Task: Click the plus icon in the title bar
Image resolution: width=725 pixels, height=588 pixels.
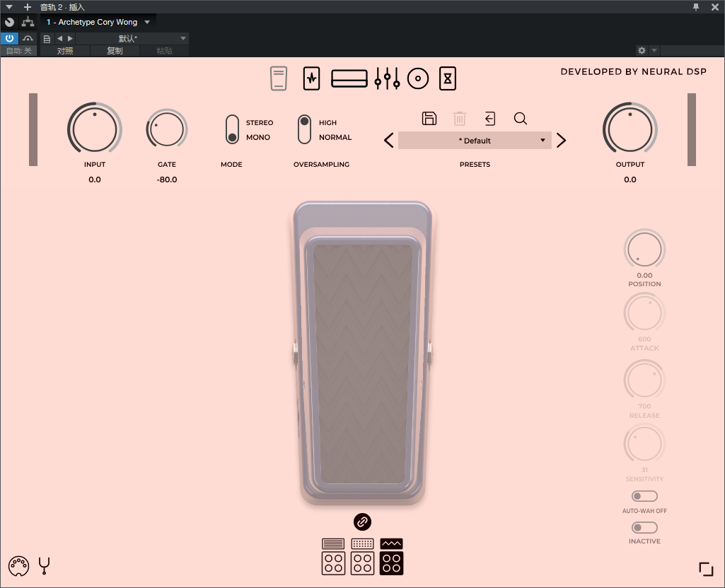Action: 28,7
